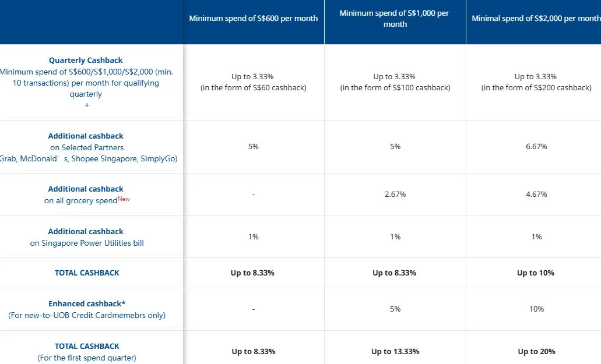
Task: Select 'Additional cashback on Singapore Power Utilities bill' label
Action: tap(87, 237)
